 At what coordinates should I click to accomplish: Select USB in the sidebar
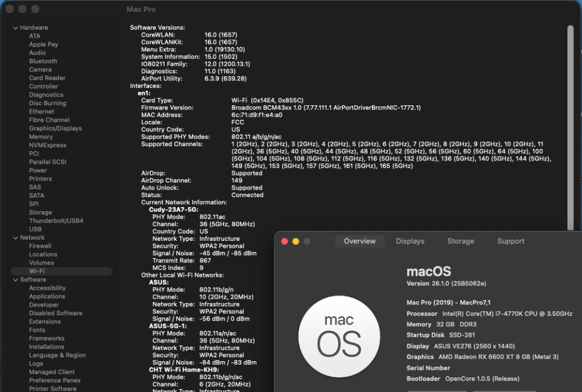click(36, 229)
